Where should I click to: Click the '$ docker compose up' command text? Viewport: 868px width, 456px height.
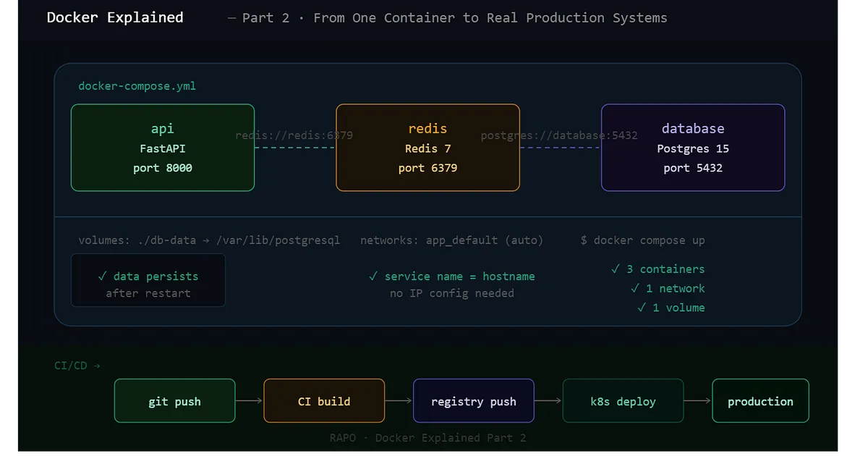pos(642,240)
